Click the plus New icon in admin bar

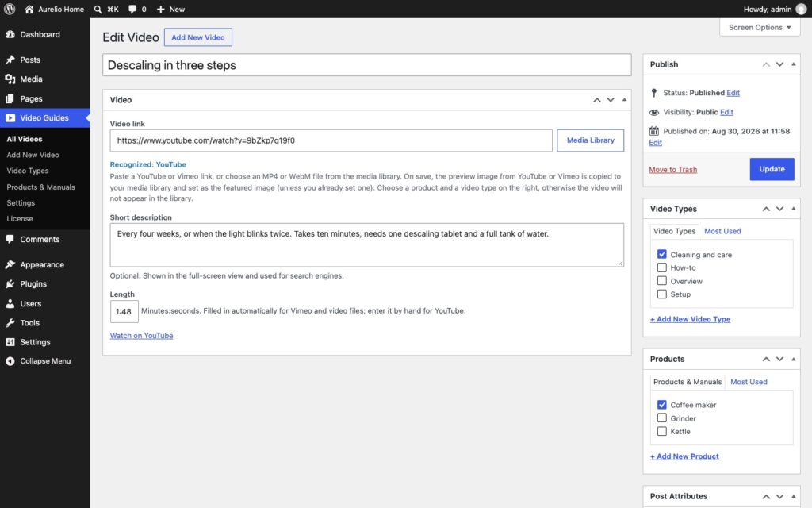pyautogui.click(x=160, y=10)
